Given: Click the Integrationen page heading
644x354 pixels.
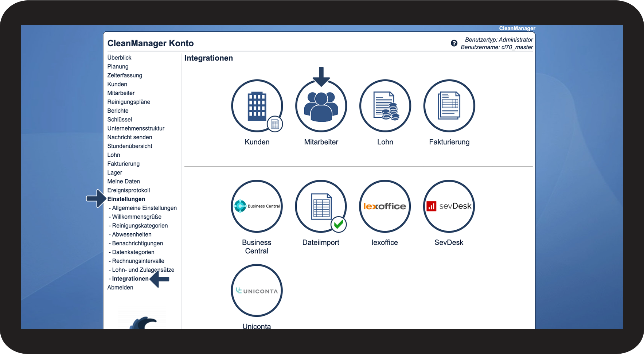Looking at the screenshot, I should click(208, 58).
